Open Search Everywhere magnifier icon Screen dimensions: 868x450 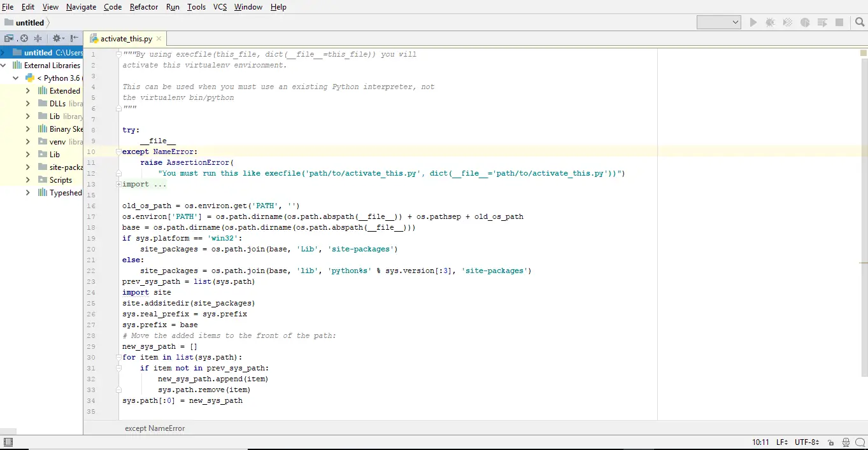point(860,22)
